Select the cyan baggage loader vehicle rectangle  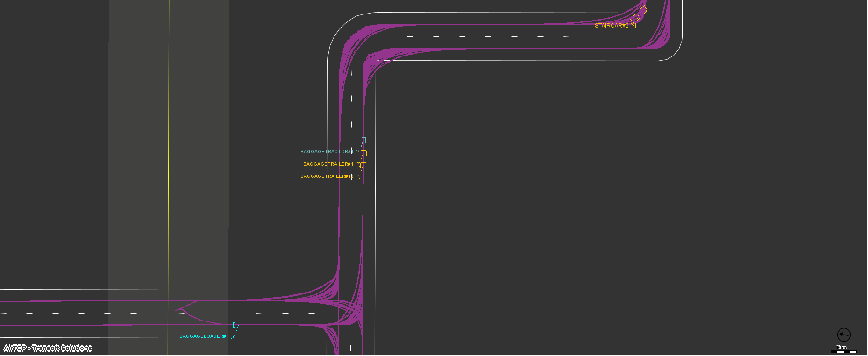point(240,325)
